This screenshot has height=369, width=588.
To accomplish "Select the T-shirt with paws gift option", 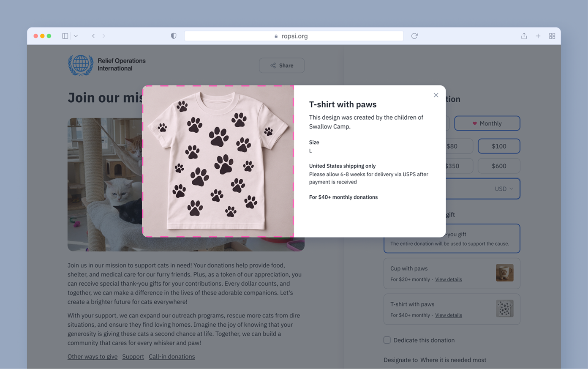I will (452, 309).
